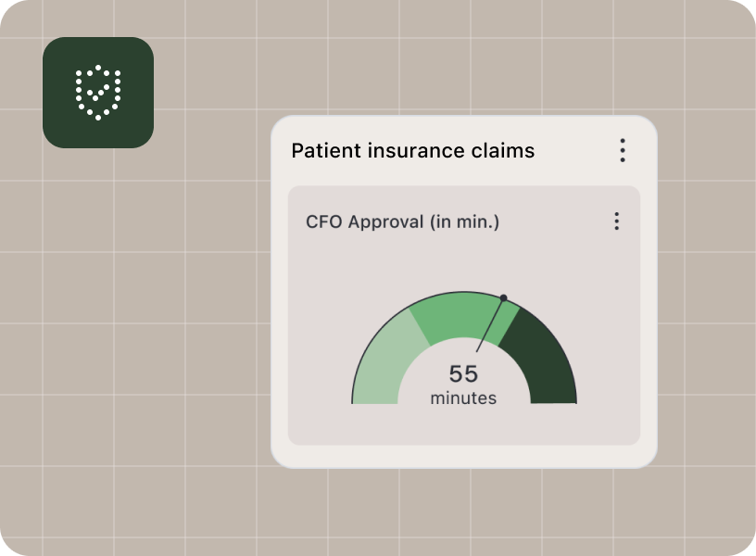The height and width of the screenshot is (556, 756).
Task: Expand the Patient insurance claims card menu
Action: [x=623, y=150]
